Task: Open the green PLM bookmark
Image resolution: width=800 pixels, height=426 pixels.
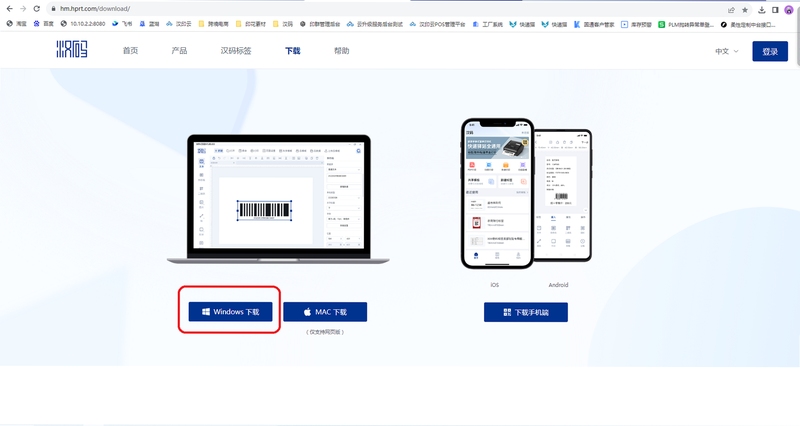Action: click(x=686, y=24)
